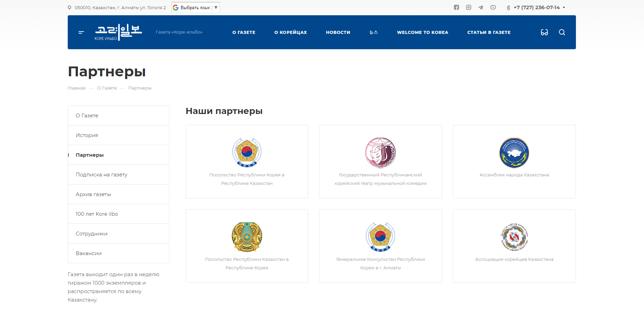The width and height of the screenshot is (644, 328).
Task: Select Вакансии in the sidebar
Action: (x=119, y=253)
